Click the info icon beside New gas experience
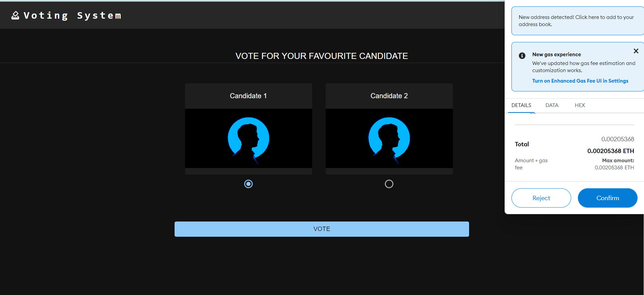This screenshot has width=644, height=295. (522, 55)
